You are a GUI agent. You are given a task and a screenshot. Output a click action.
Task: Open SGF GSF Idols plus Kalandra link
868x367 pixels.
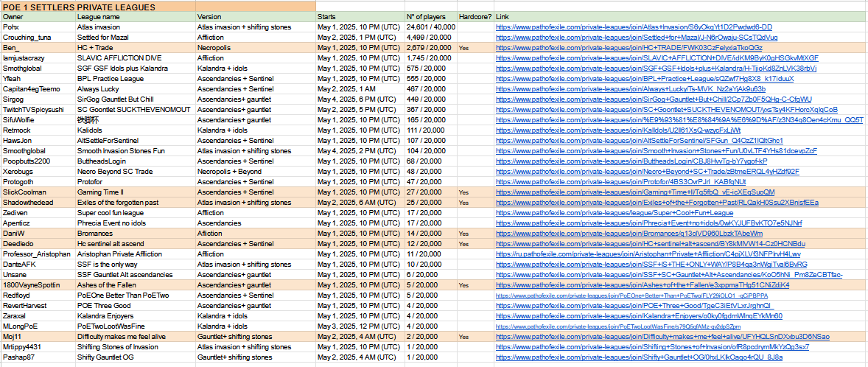coord(656,68)
